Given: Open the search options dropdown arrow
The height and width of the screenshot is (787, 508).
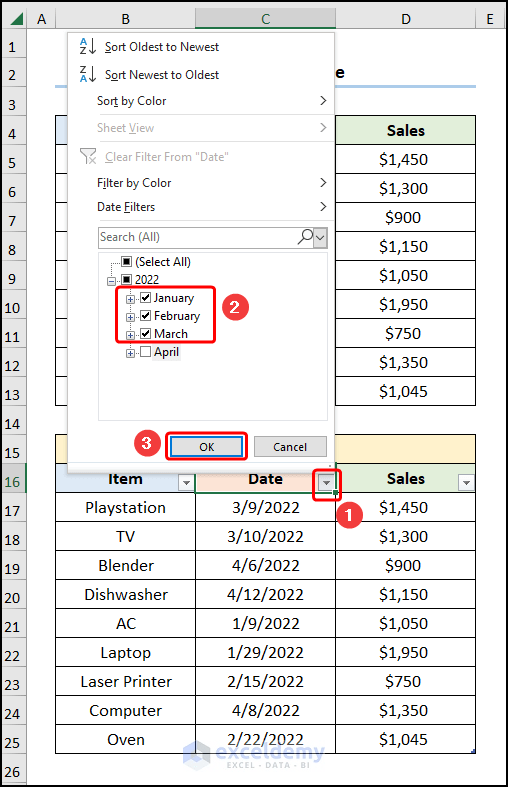Looking at the screenshot, I should click(x=320, y=237).
